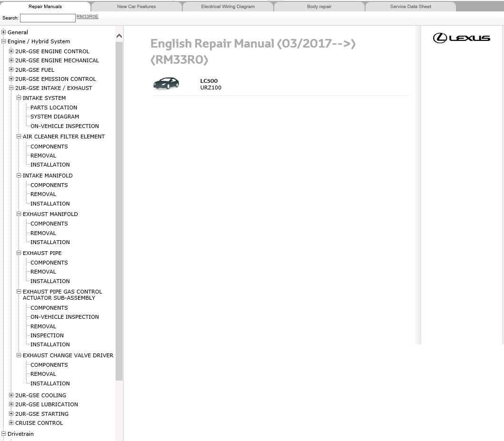Collapse the EXHAUST MANIFOLD node
Image resolution: width=504 pixels, height=441 pixels.
click(19, 214)
